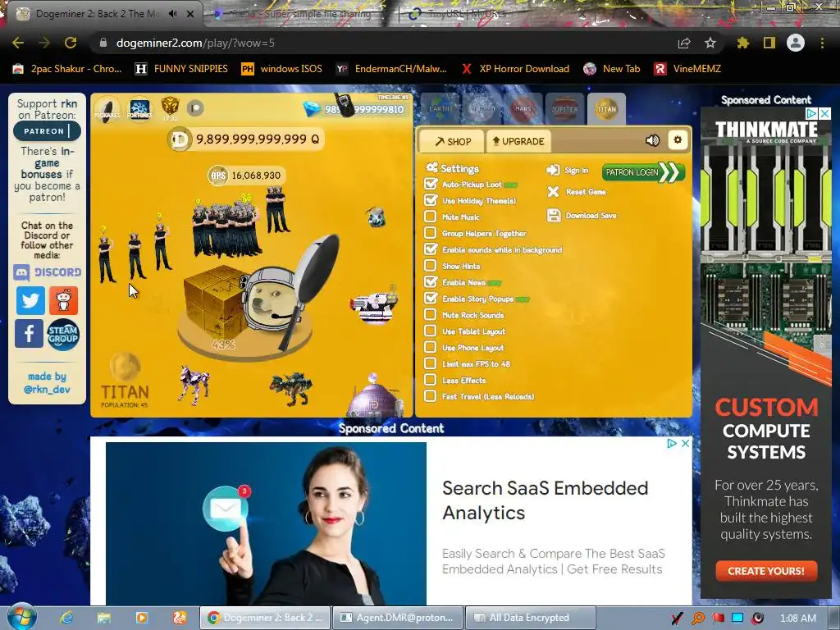Click the PATREON support button
The image size is (840, 630).
[47, 131]
